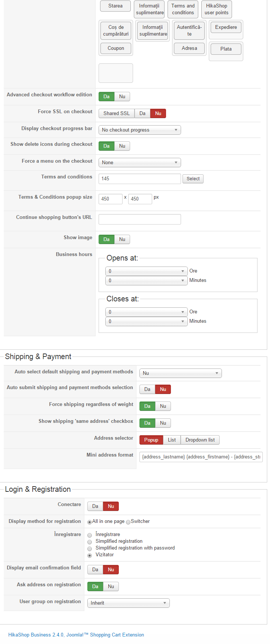Image resolution: width=274 pixels, height=644 pixels.
Task: Select Nu for Show delete icons during checkout
Action: [122, 146]
